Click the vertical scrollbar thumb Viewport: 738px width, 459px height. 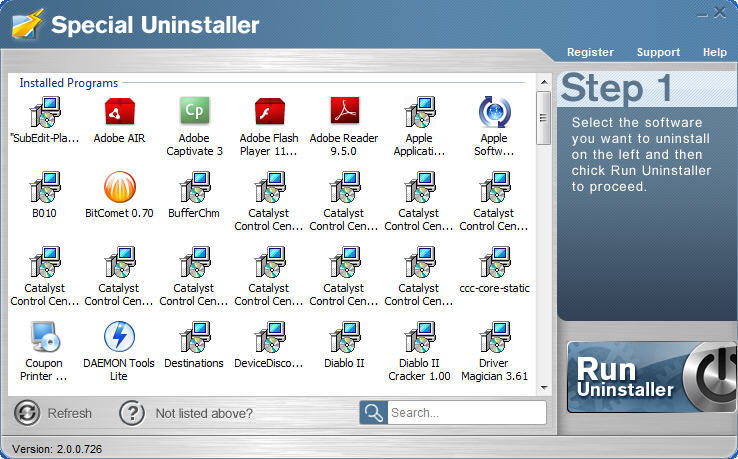[x=544, y=118]
